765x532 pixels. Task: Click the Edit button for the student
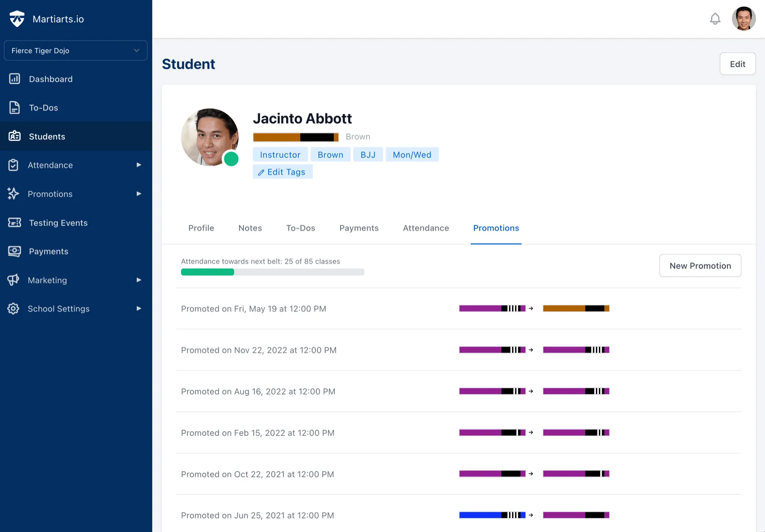[737, 64]
